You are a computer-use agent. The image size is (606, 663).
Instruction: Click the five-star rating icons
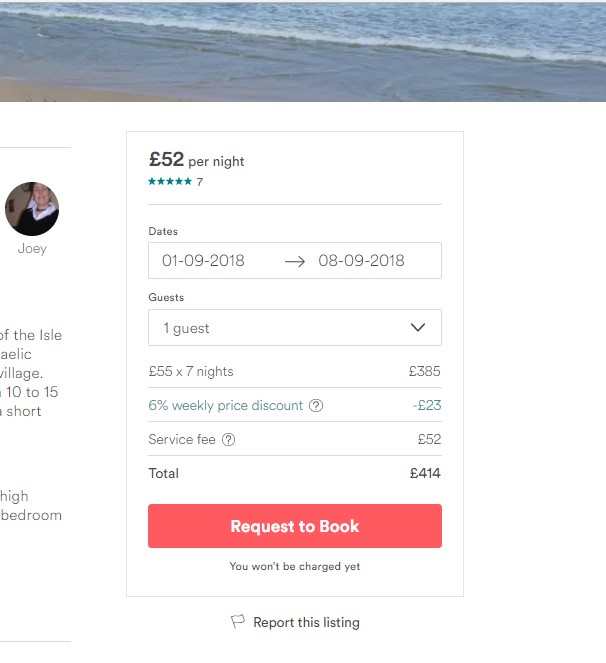170,182
